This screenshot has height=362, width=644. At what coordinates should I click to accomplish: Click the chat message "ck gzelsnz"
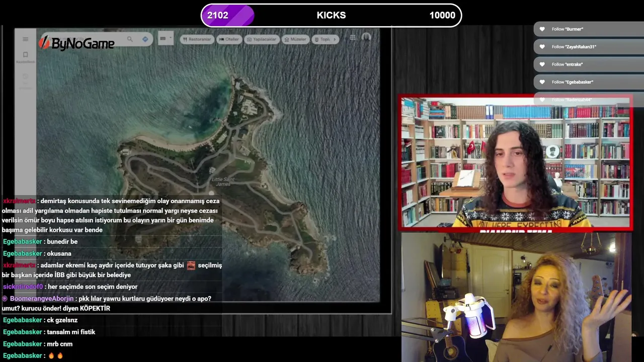click(x=62, y=320)
